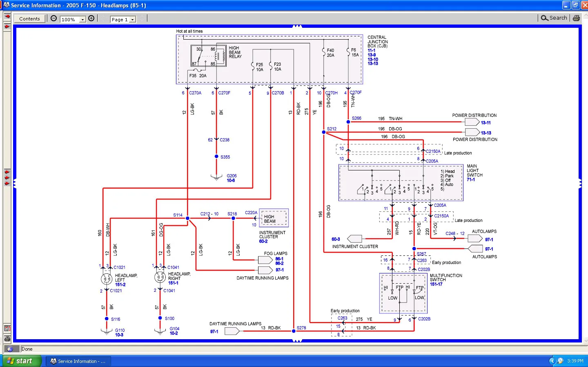Click splice label S114
Image resolution: width=588 pixels, height=367 pixels.
pos(178,215)
